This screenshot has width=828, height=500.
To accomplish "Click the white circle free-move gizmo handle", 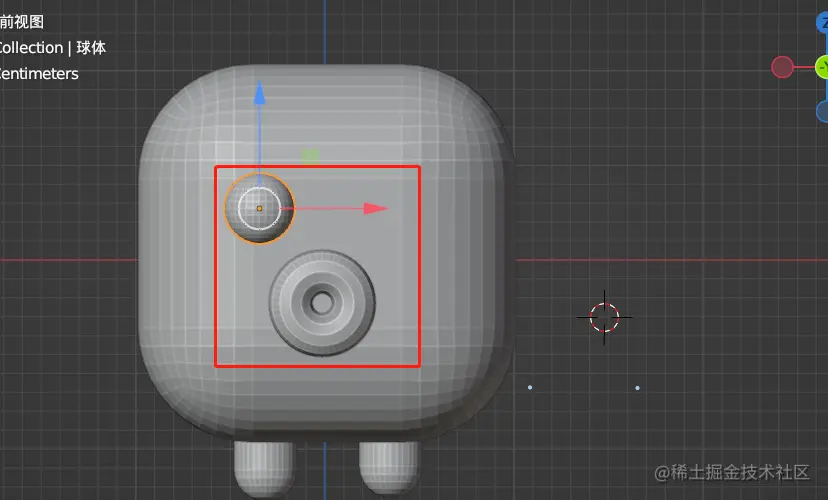I will tap(259, 209).
